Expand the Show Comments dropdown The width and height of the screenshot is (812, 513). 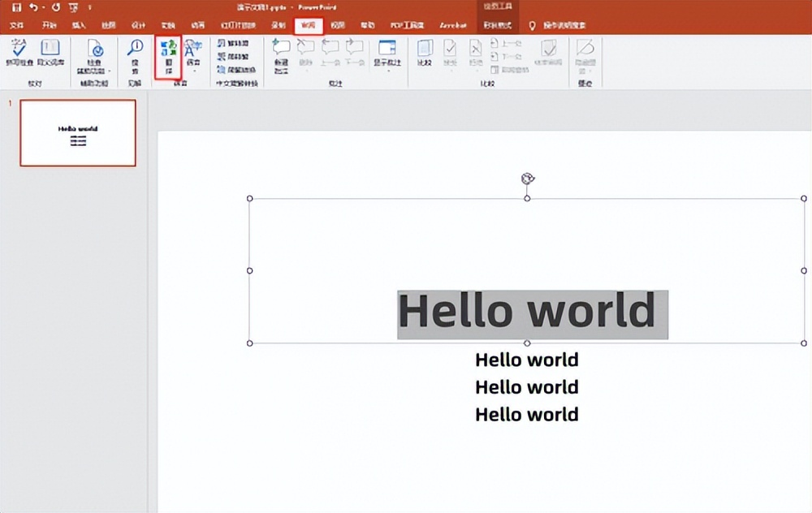click(387, 71)
